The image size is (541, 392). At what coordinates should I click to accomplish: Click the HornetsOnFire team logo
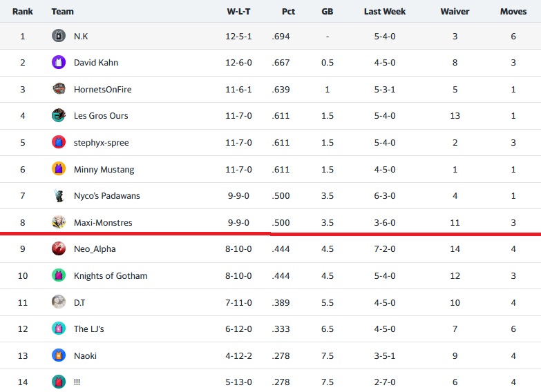pos(59,88)
